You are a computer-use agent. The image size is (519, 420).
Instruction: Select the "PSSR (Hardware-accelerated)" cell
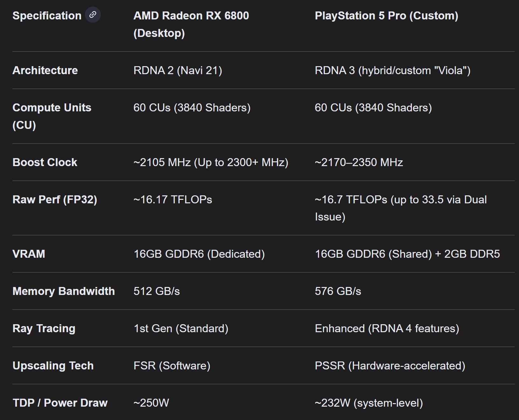click(390, 366)
